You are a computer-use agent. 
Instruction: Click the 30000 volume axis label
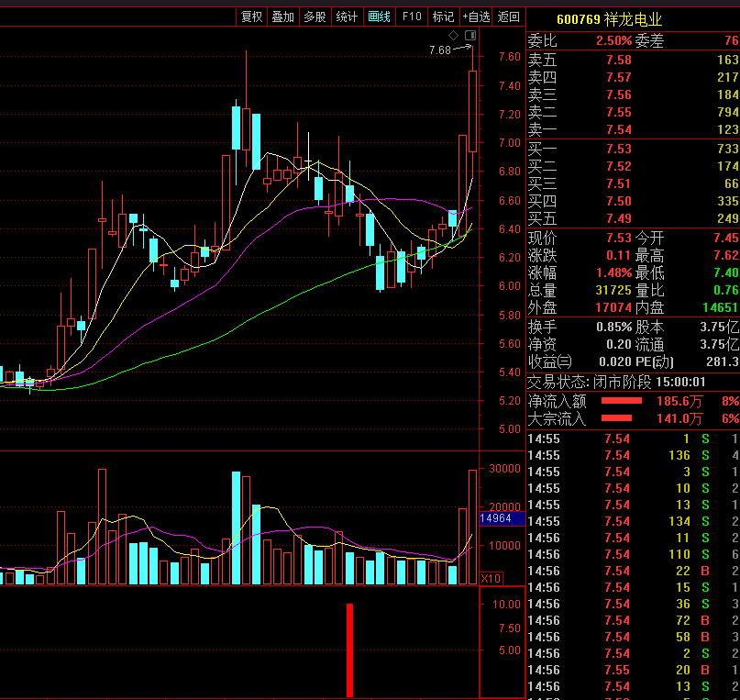tap(504, 469)
